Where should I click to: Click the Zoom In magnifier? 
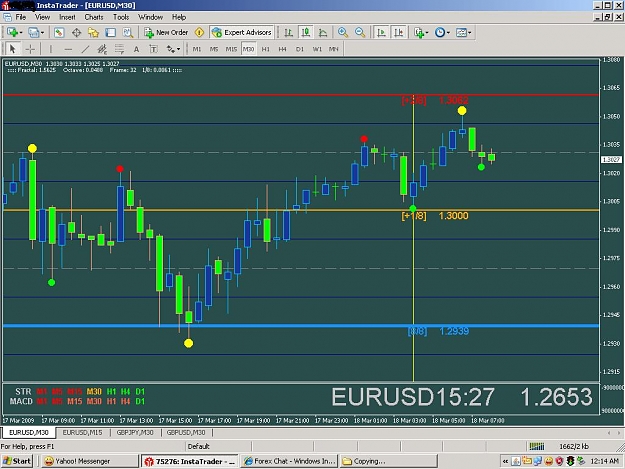click(342, 32)
